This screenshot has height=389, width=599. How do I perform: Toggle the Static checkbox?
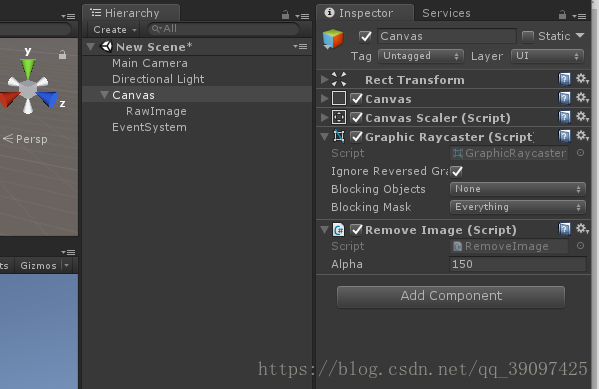click(x=528, y=37)
